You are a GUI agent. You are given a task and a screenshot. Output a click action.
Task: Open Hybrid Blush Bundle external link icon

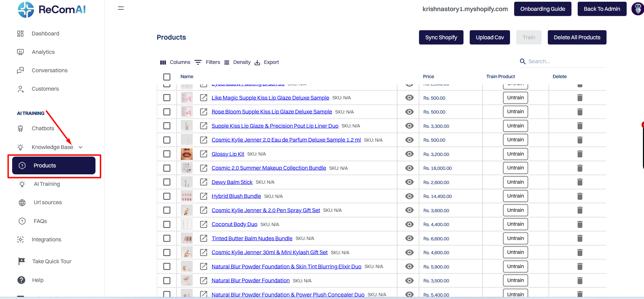coord(204,196)
